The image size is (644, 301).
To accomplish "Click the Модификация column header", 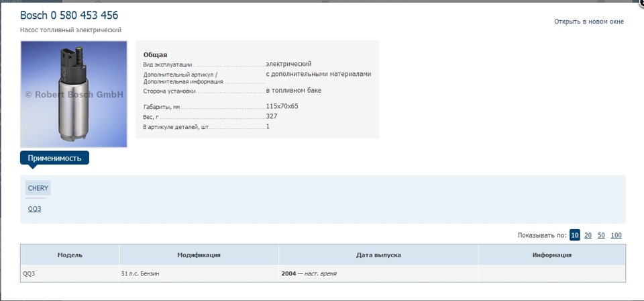I will pos(199,255).
